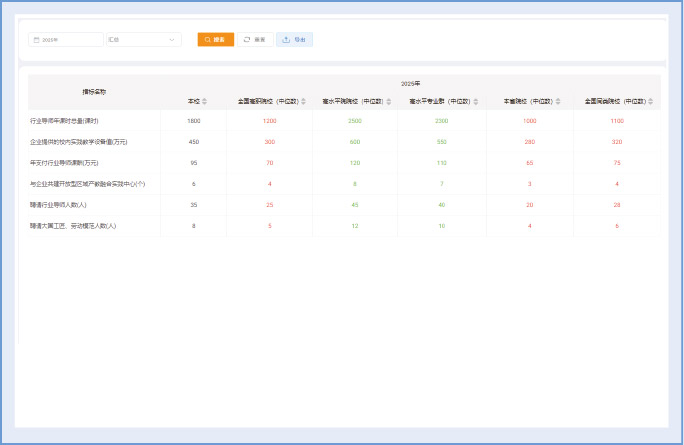This screenshot has height=445, width=684.
Task: Select the 企业提供的校内实践教学设备值 row
Action: [x=78, y=142]
